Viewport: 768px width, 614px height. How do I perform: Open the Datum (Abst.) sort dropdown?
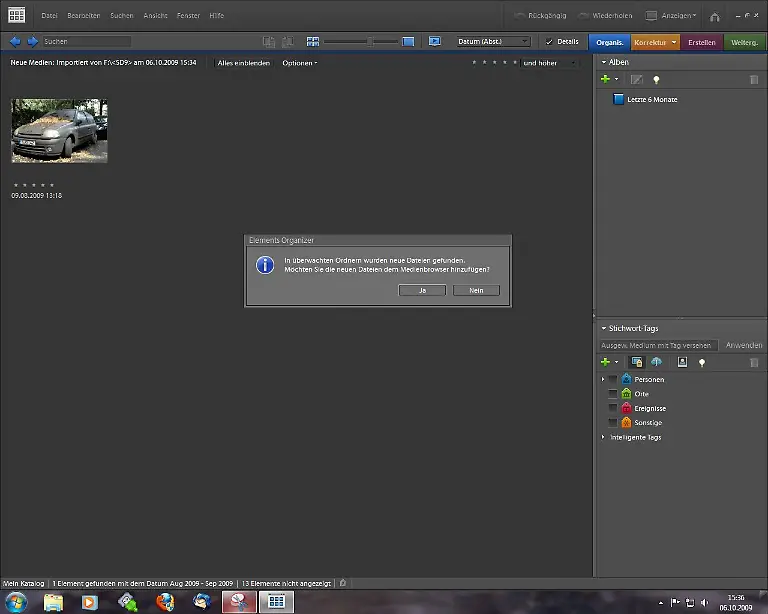point(493,42)
